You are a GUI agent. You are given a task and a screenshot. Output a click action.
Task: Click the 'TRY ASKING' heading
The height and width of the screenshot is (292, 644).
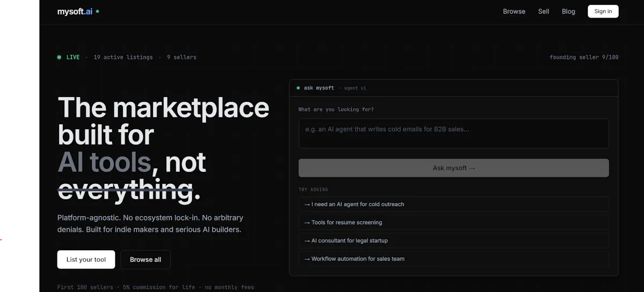[313, 190]
